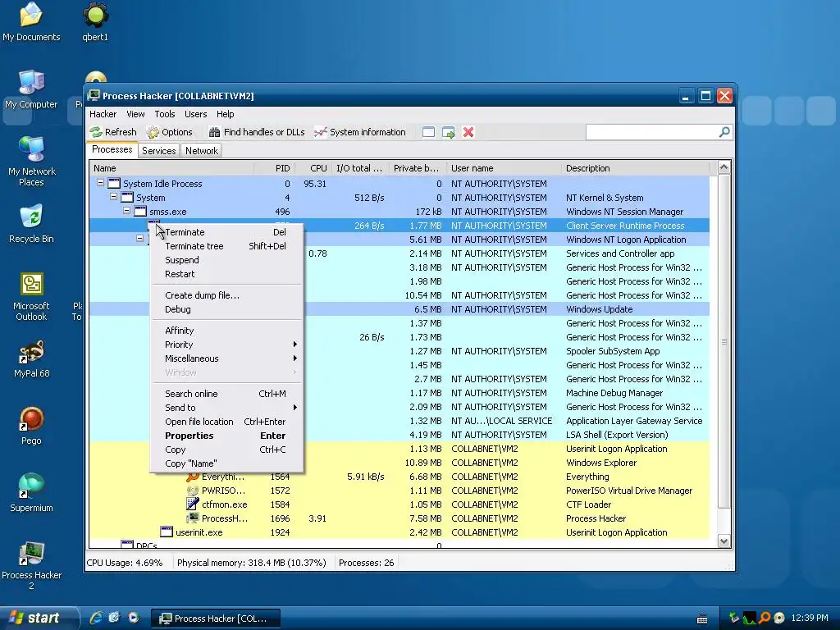Switch to the Network tab
840x630 pixels.
point(202,151)
